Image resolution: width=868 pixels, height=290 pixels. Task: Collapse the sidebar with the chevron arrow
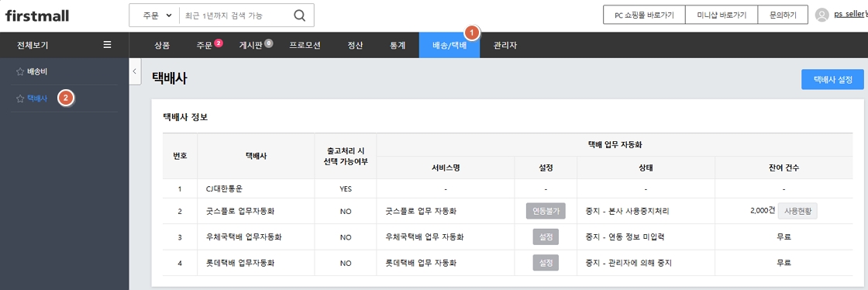click(135, 71)
